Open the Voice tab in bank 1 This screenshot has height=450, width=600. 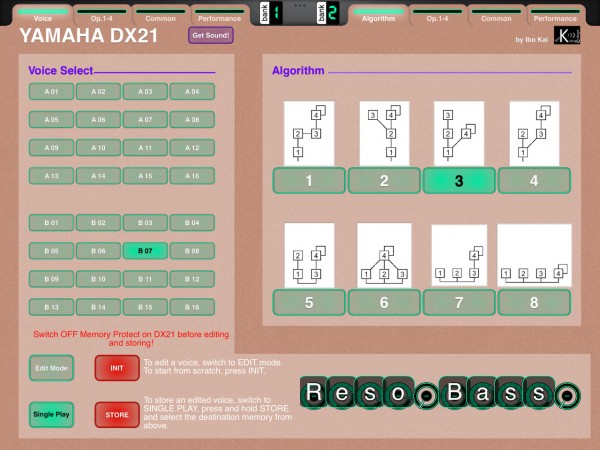tap(42, 15)
